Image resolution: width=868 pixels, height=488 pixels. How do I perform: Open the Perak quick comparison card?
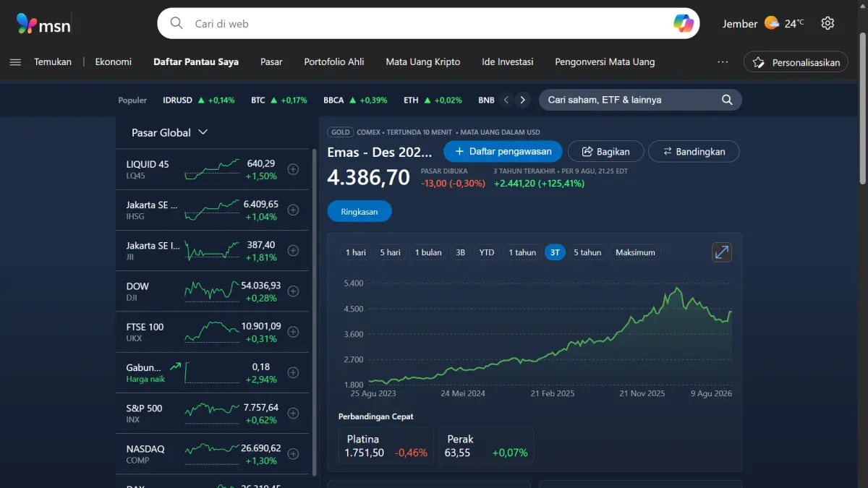[486, 445]
